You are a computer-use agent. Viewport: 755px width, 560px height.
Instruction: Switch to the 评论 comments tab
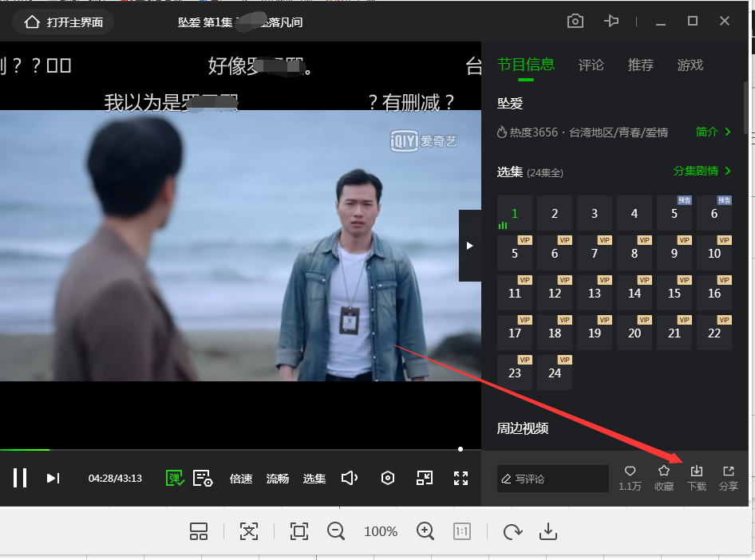(591, 65)
